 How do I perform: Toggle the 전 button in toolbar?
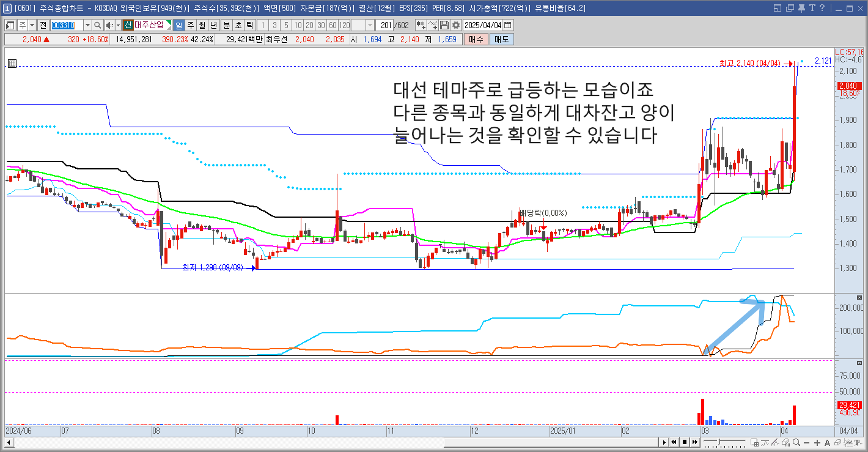click(x=43, y=25)
